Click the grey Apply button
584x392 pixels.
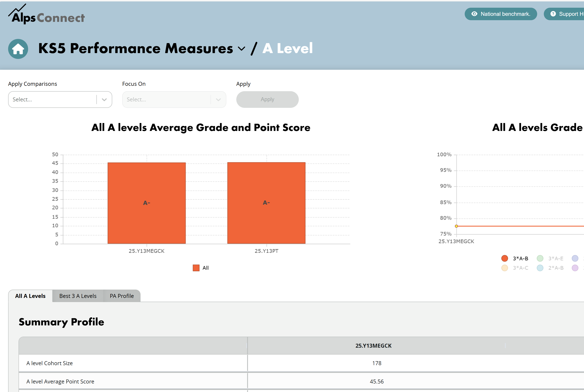pyautogui.click(x=267, y=100)
